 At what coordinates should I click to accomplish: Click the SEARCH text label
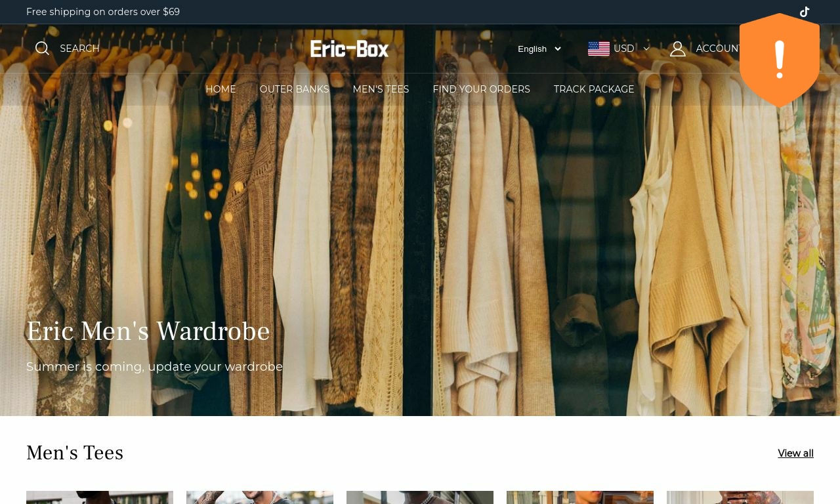[79, 49]
